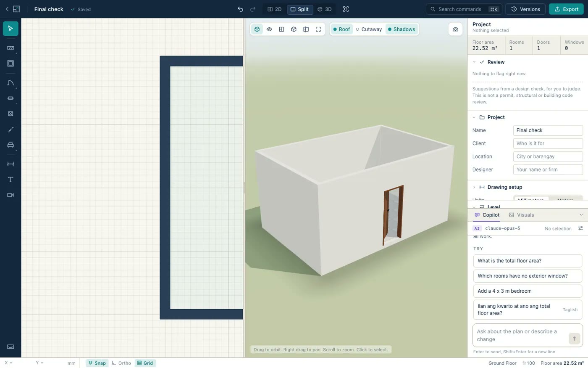Collapse the Review section
588x368 pixels.
click(474, 62)
